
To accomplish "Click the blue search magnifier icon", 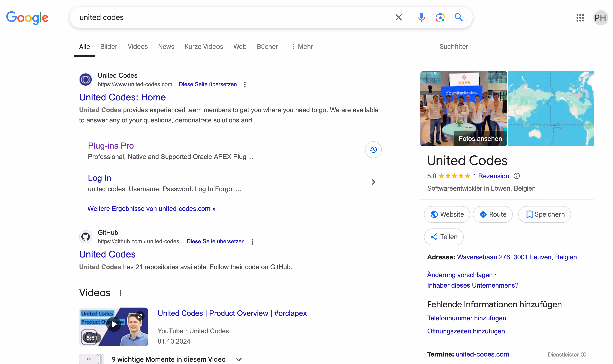I will coord(458,17).
